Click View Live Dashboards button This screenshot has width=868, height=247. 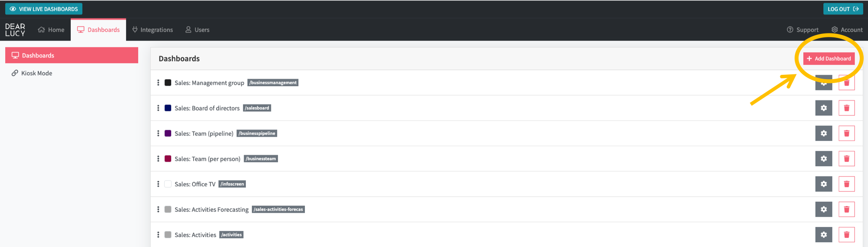click(x=44, y=9)
